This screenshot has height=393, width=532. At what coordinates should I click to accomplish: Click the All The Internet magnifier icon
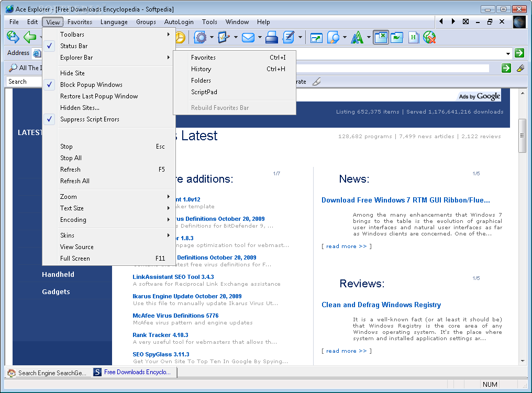click(13, 68)
